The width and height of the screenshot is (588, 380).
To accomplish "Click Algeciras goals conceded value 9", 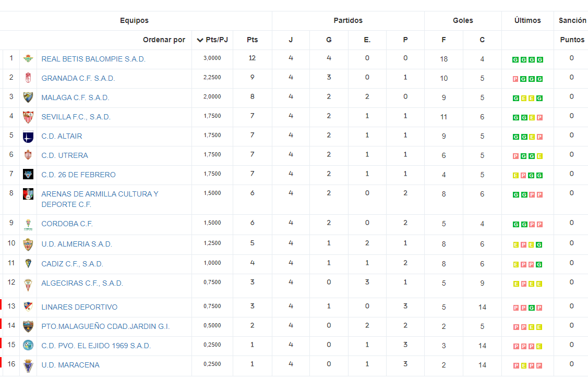I will 482,284.
